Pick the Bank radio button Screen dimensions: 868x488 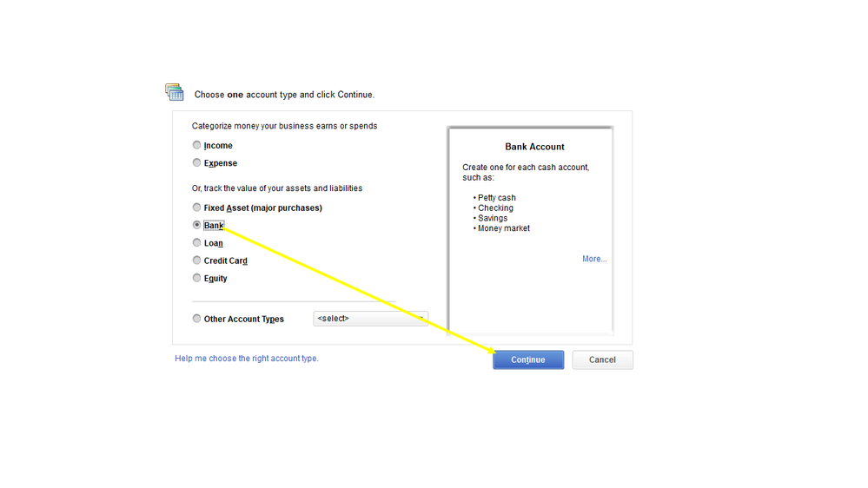tap(197, 225)
